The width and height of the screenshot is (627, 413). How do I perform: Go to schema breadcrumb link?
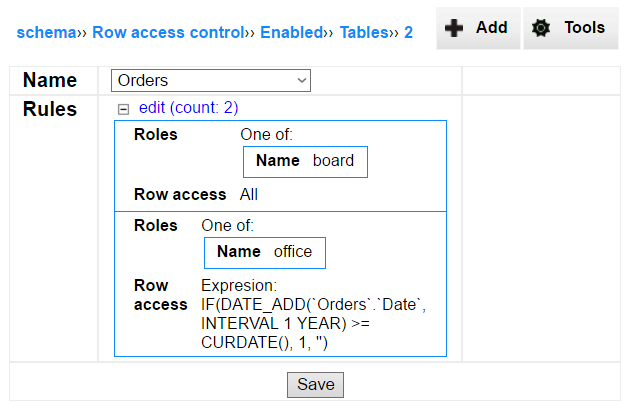tap(46, 32)
